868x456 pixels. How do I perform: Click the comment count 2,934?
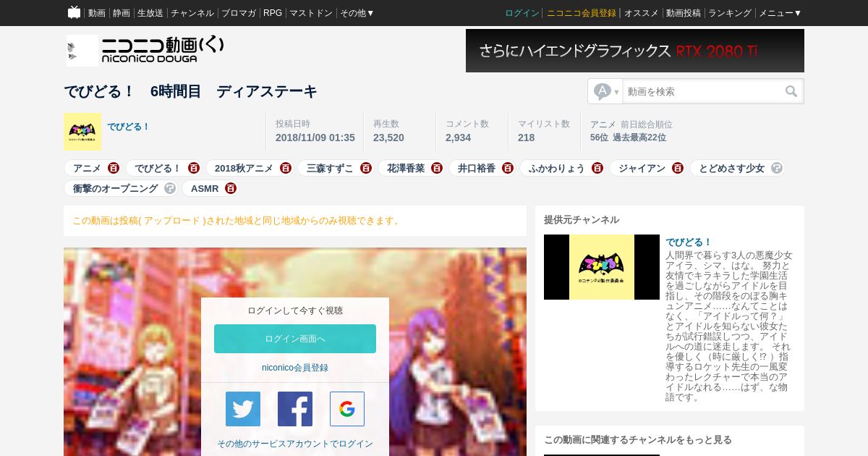458,138
